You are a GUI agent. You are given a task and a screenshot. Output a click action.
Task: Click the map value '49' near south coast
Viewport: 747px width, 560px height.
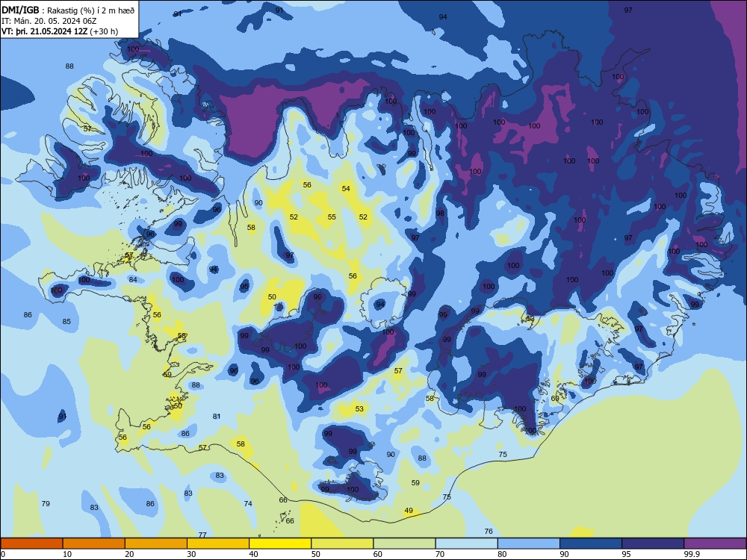click(409, 511)
